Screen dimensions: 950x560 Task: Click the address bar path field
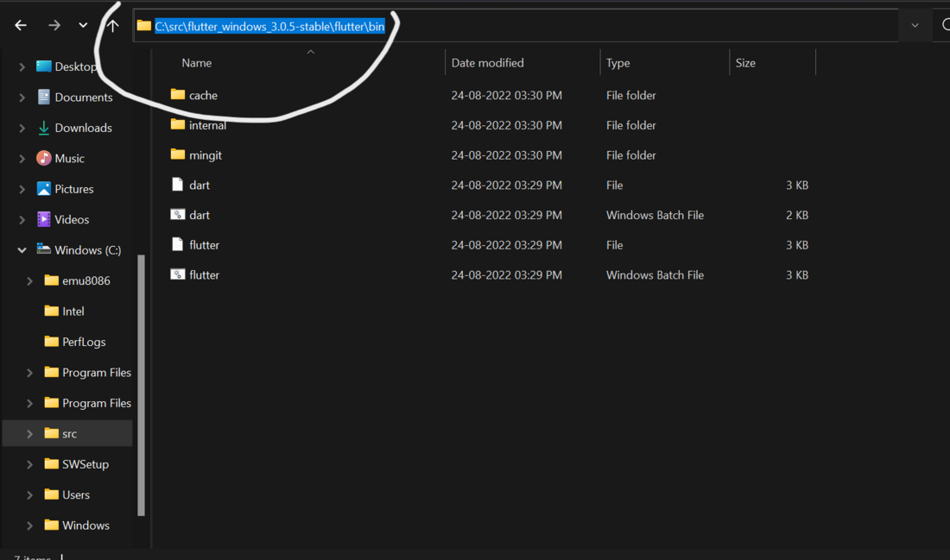coord(515,26)
